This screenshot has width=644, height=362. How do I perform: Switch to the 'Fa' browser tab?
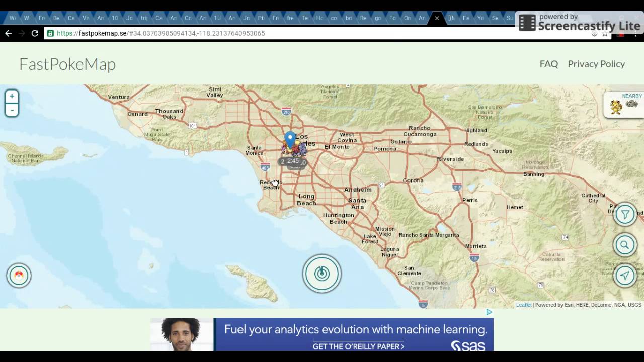coord(466,18)
